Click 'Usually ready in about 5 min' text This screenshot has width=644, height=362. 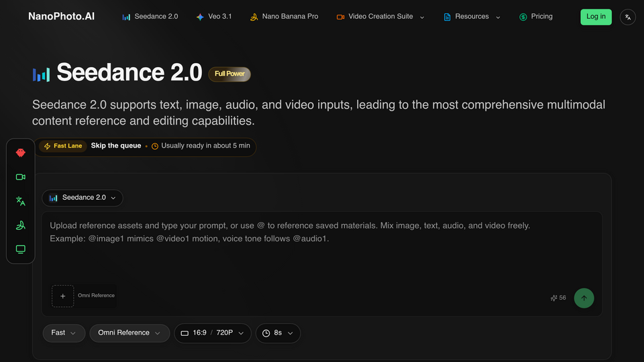click(x=205, y=145)
